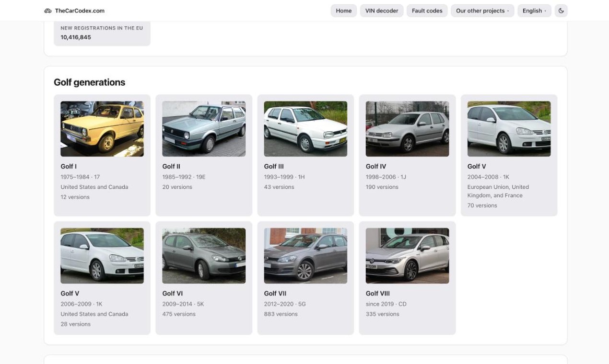Viewport: 609px width, 364px height.
Task: Open the Golf V 2006–2009 photo
Action: (102, 256)
